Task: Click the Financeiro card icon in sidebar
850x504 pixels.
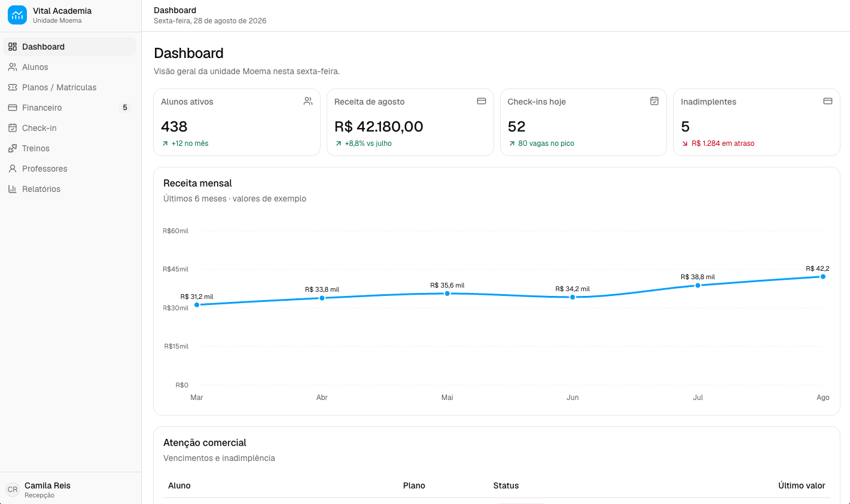Action: pyautogui.click(x=13, y=108)
